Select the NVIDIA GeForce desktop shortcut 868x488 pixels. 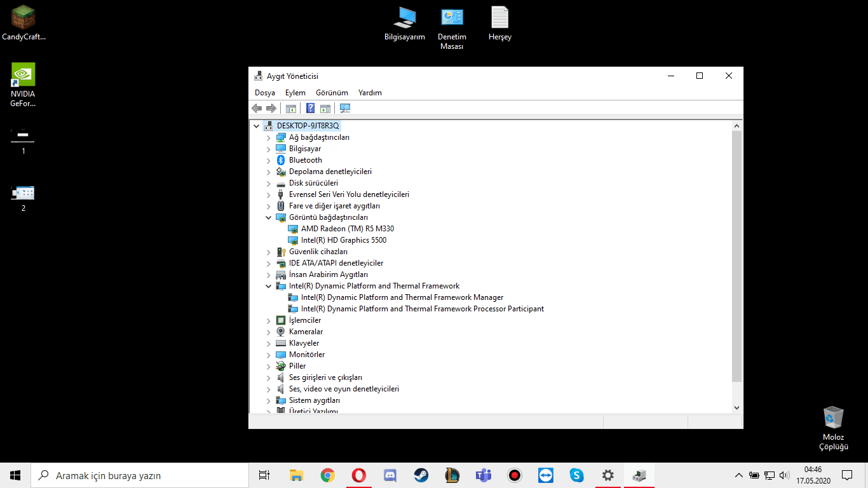[x=24, y=85]
